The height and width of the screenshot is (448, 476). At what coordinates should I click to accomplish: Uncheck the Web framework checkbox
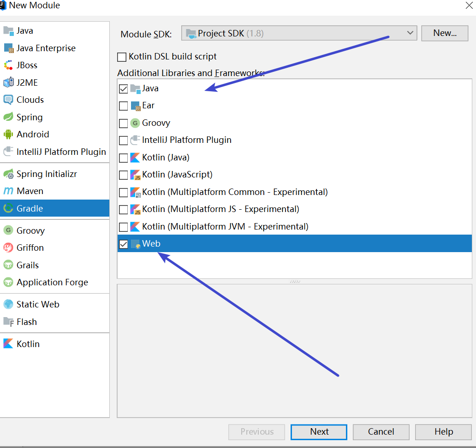pos(123,244)
